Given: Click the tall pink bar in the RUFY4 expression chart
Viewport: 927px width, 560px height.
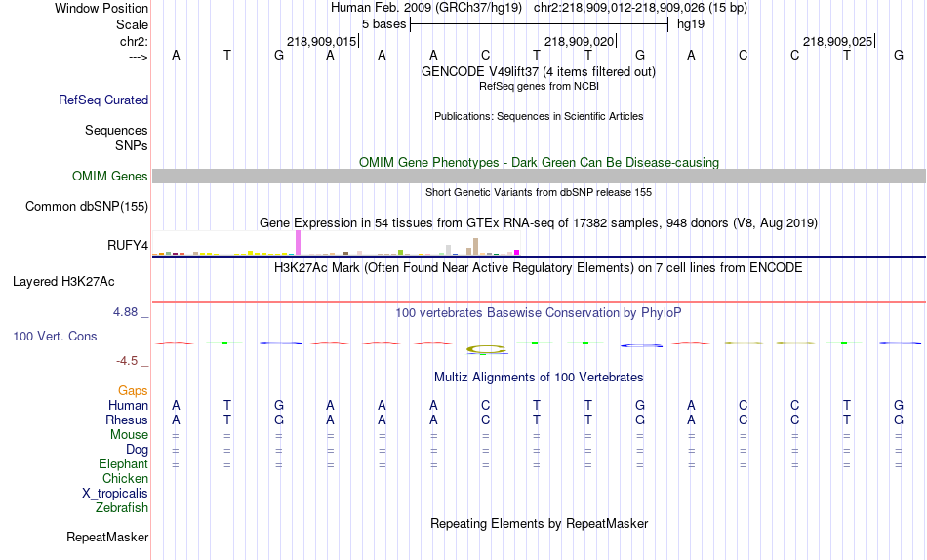Looking at the screenshot, I should tap(298, 243).
